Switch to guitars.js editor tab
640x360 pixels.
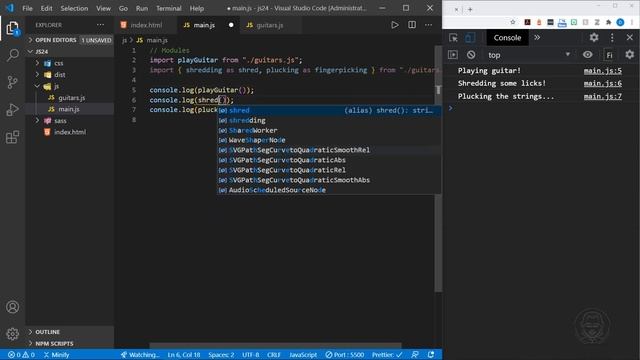click(270, 25)
